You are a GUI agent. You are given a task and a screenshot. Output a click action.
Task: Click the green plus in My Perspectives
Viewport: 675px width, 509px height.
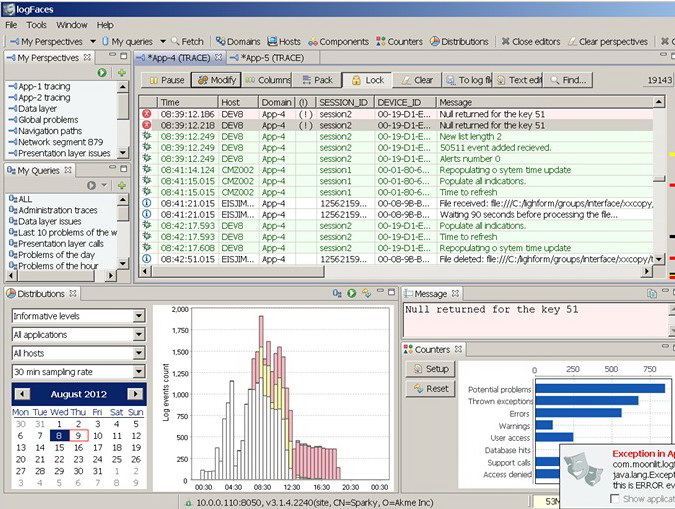[x=121, y=73]
